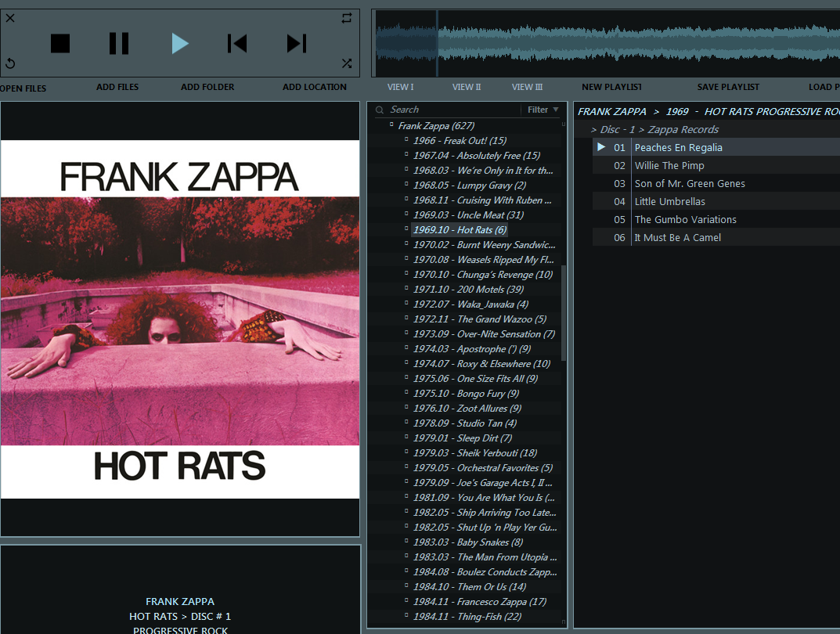
Task: Switch to VIEW II layout
Action: point(467,87)
